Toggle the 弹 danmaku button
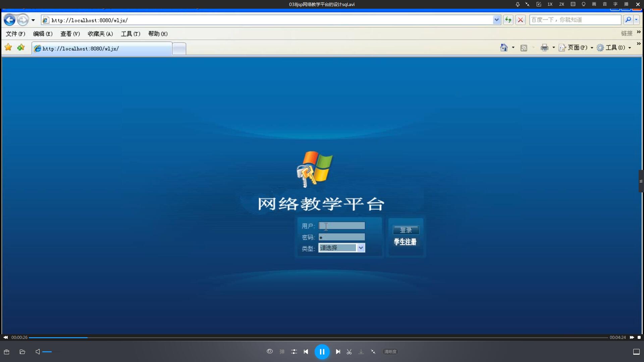The width and height of the screenshot is (644, 362). pyautogui.click(x=282, y=352)
